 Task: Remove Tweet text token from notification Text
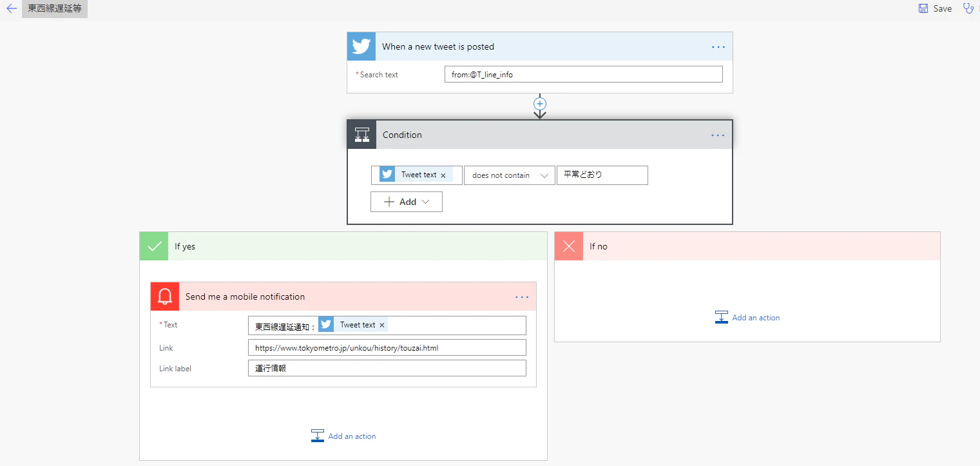382,325
